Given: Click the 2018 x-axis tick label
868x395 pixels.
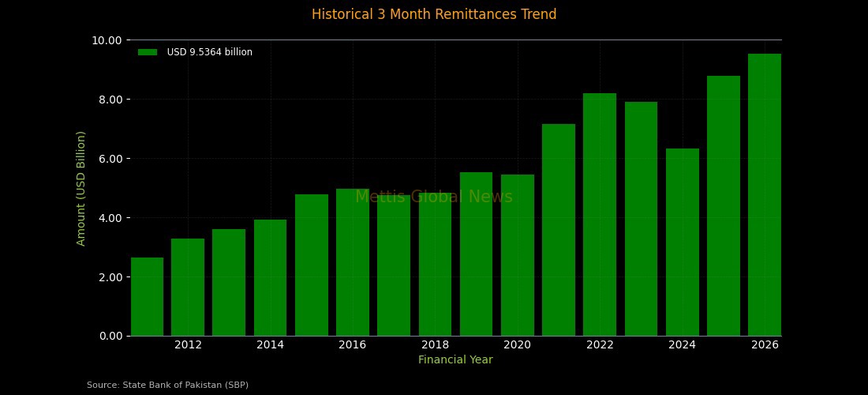Looking at the screenshot, I should [x=435, y=344].
